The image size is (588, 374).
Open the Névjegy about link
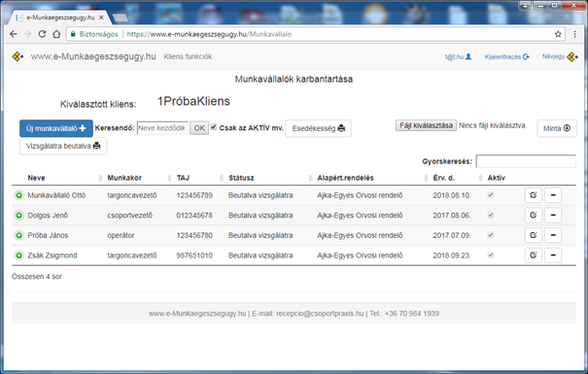point(560,56)
